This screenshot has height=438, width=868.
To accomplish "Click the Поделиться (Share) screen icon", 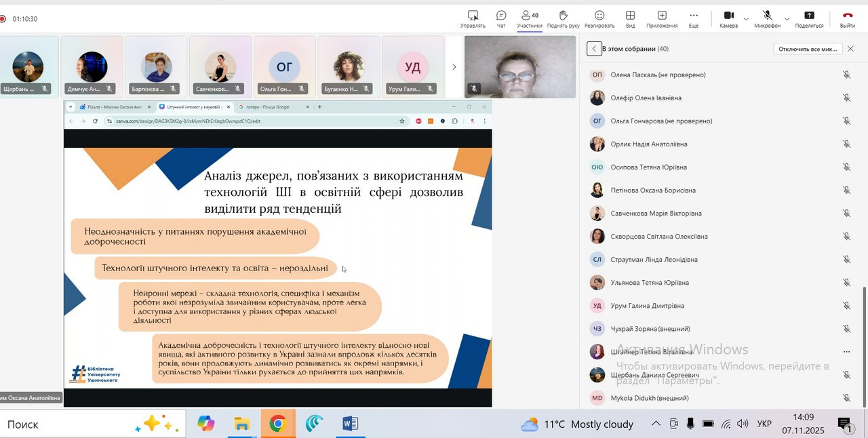I will (809, 16).
